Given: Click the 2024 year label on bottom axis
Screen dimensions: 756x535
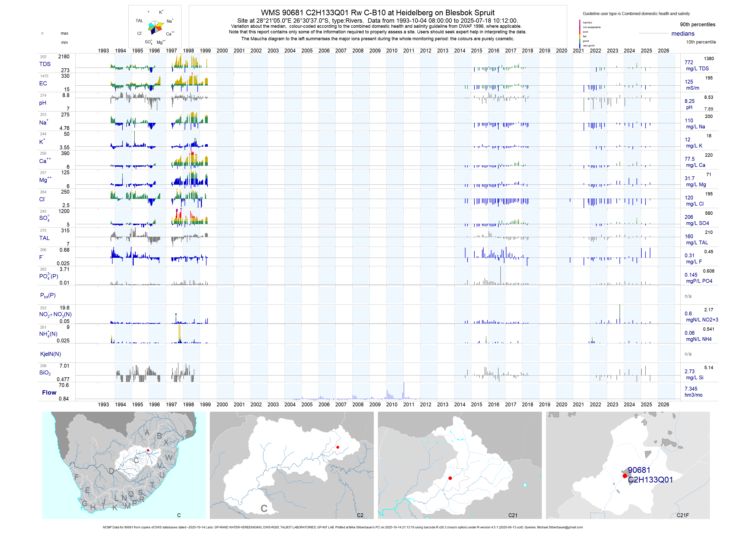Looking at the screenshot, I should (x=629, y=404).
